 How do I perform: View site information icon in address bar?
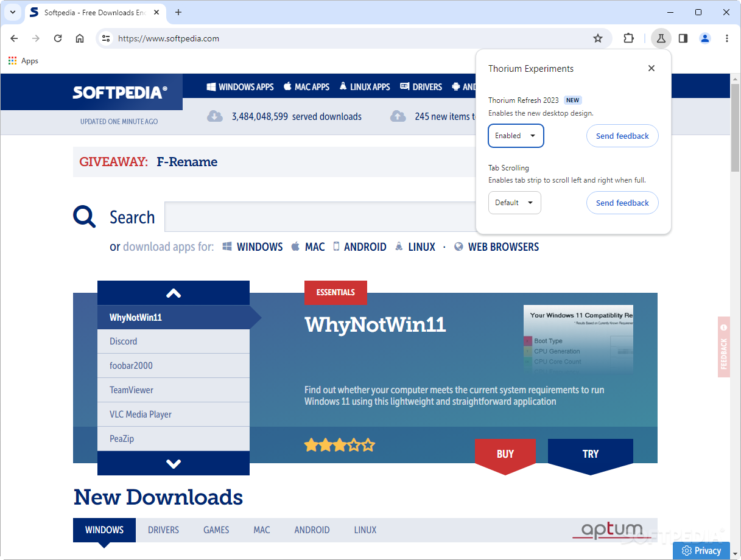[106, 38]
